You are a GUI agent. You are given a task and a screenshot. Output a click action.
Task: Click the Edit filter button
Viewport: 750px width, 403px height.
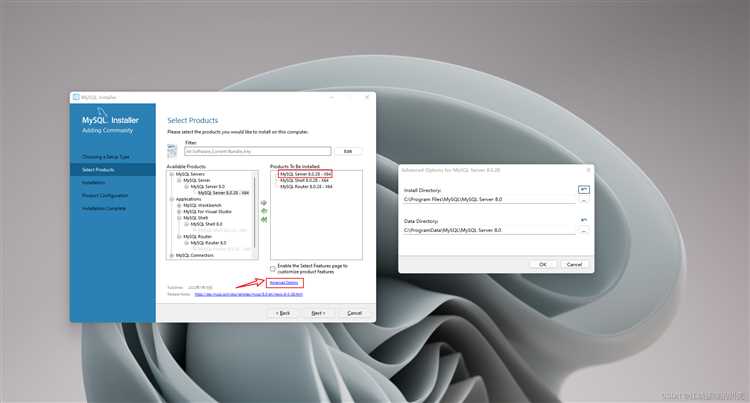click(x=348, y=151)
